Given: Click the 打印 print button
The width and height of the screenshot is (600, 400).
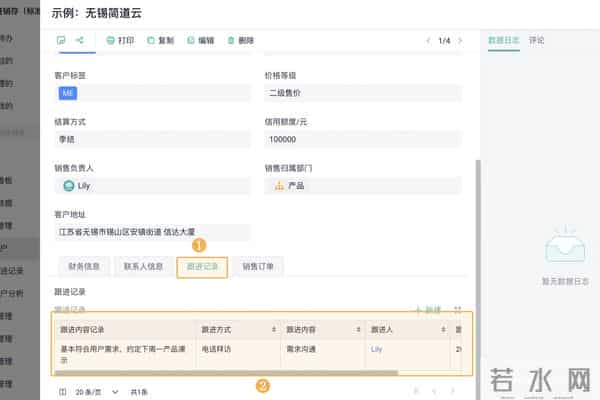Looking at the screenshot, I should pyautogui.click(x=120, y=40).
